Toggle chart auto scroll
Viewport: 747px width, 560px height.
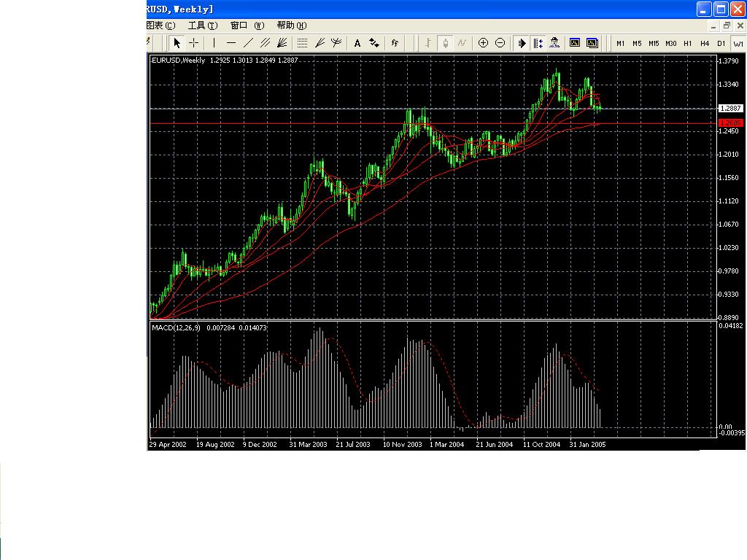tap(521, 43)
